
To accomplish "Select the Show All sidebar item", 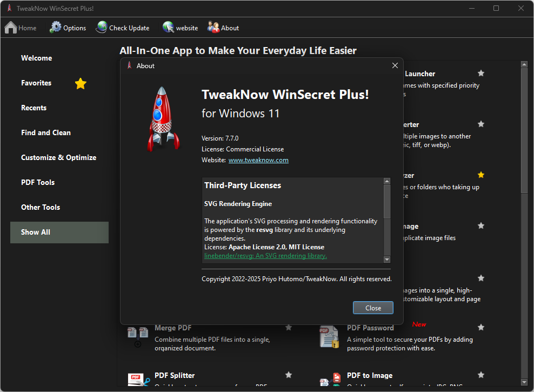I will click(x=59, y=232).
